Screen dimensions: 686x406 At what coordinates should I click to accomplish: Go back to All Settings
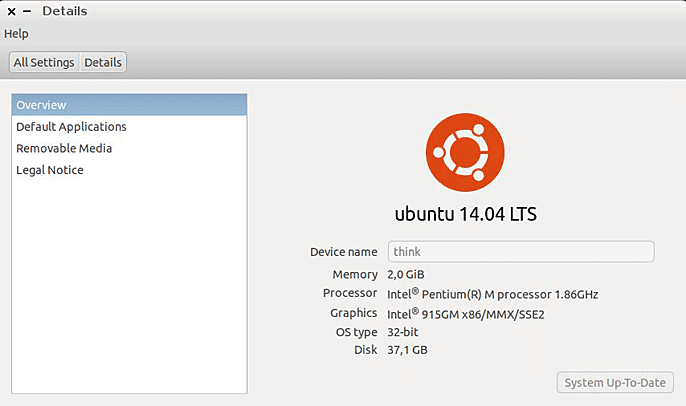pos(44,62)
